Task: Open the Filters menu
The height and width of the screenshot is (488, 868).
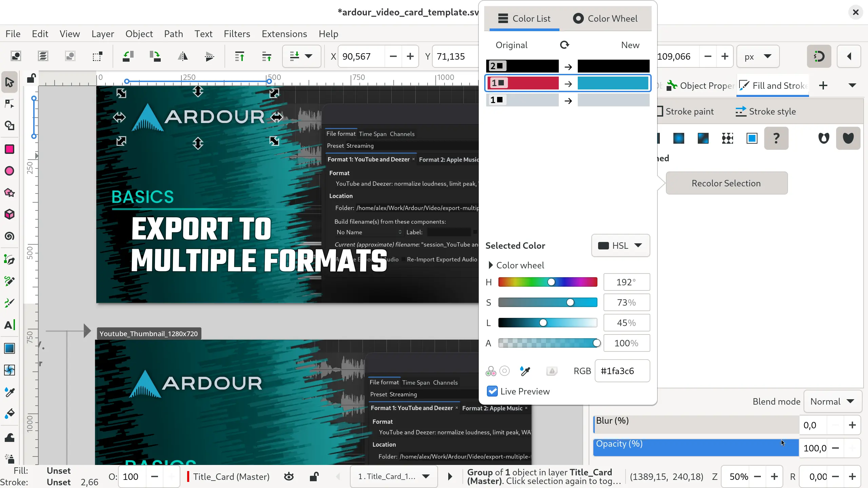Action: click(x=237, y=34)
